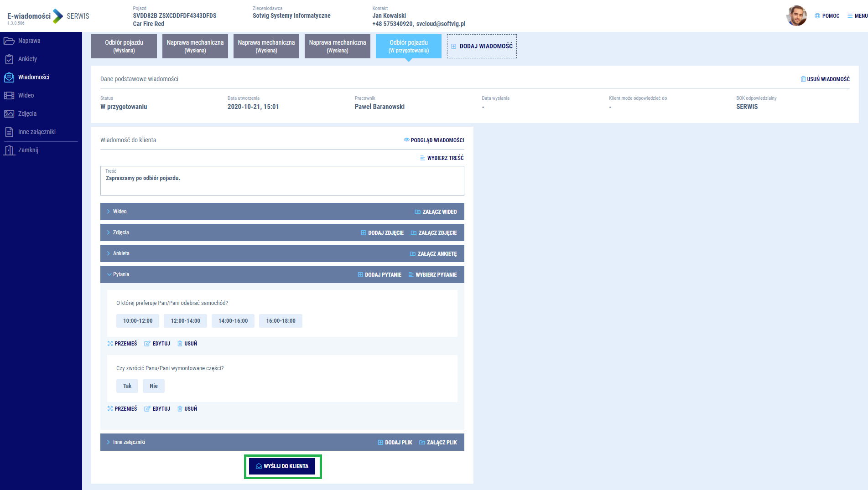Choose the Nie answer option
868x490 pixels.
point(154,386)
